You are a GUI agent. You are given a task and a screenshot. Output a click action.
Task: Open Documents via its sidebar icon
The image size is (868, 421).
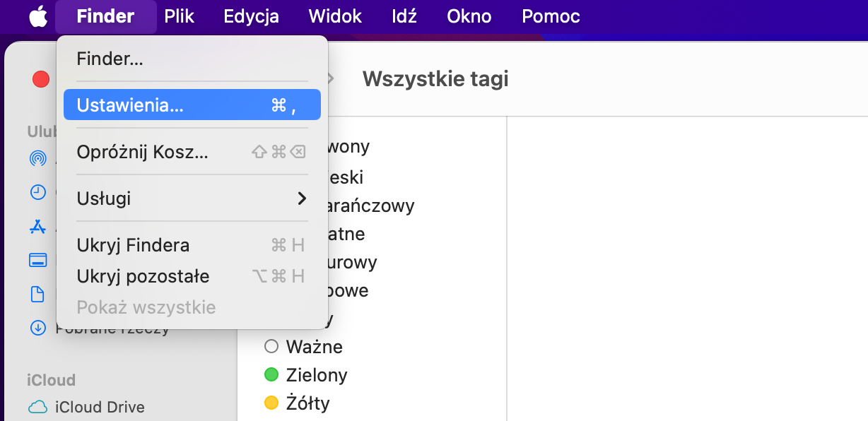(37, 294)
